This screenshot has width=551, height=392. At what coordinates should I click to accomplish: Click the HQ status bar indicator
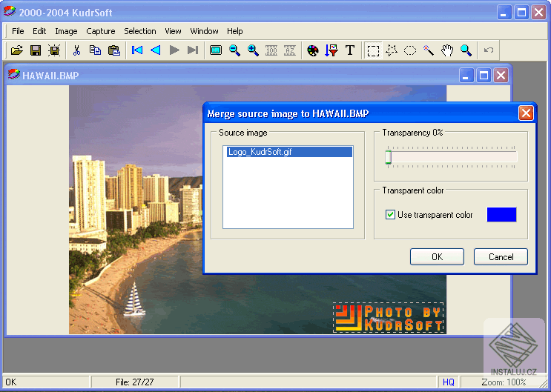click(x=449, y=382)
